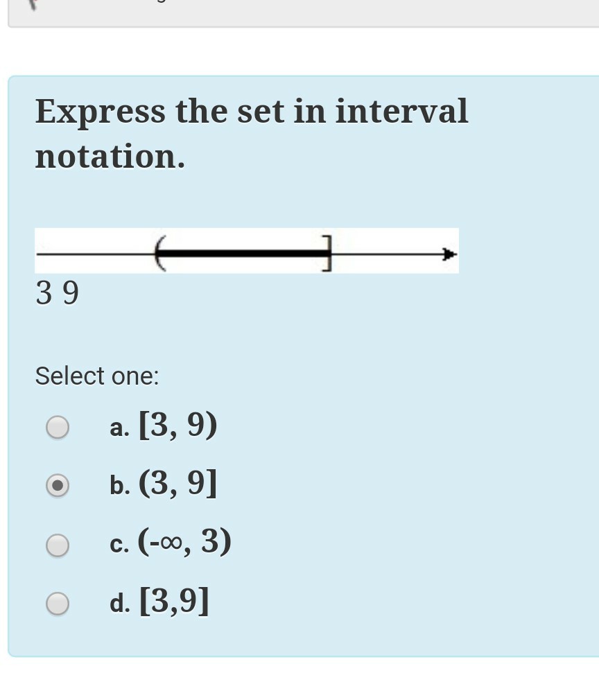This screenshot has width=599, height=700.
Task: Click the "d." option letter
Action: [x=119, y=604]
